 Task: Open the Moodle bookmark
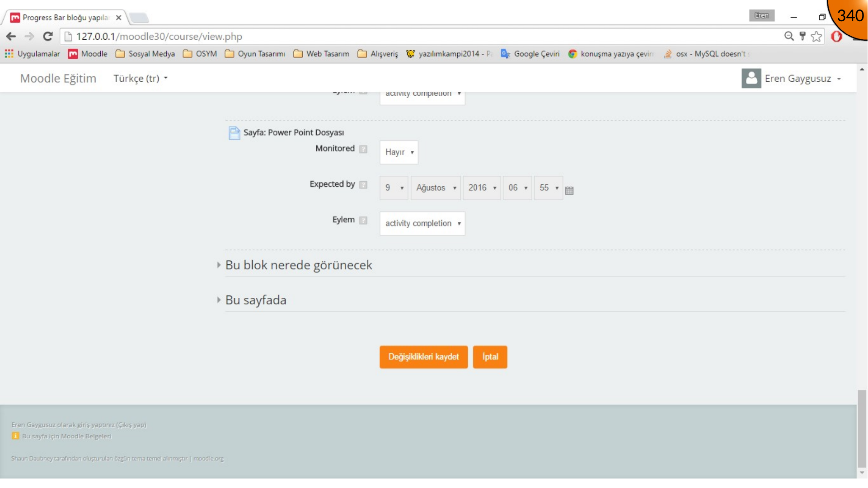[x=88, y=54]
